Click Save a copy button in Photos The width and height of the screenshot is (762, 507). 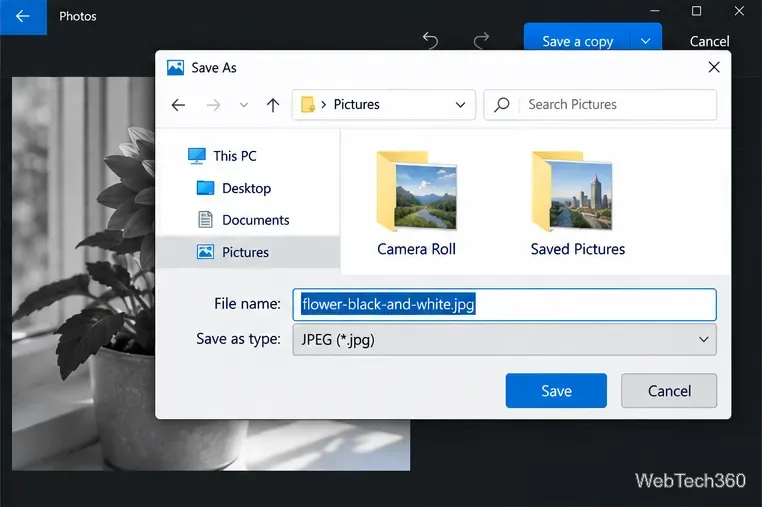coord(577,41)
